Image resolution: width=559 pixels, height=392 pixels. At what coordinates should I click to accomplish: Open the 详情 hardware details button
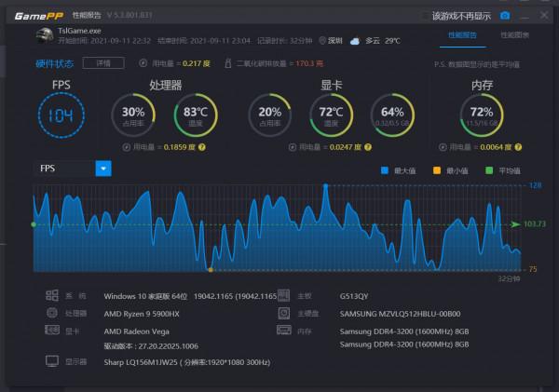click(x=103, y=63)
